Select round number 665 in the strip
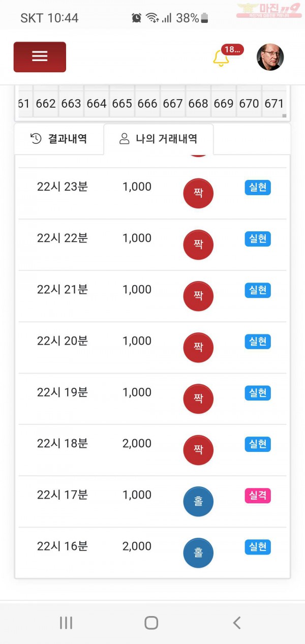305x644 pixels. tap(122, 104)
